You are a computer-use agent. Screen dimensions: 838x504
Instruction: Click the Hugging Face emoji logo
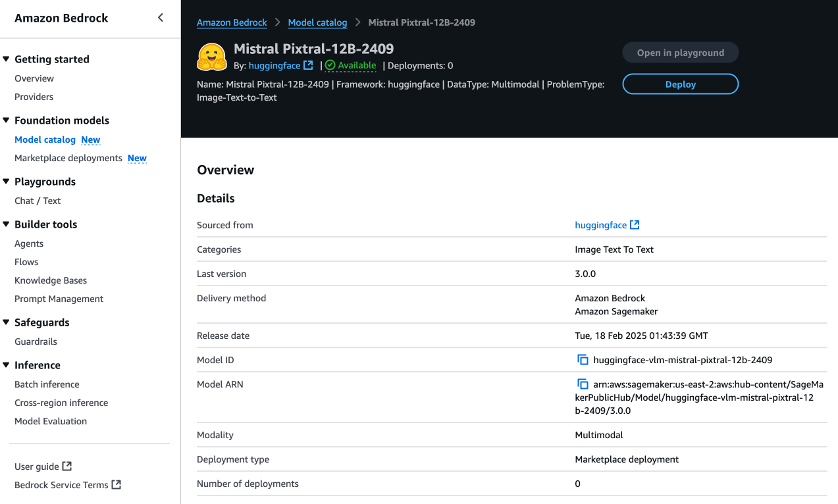(x=212, y=57)
